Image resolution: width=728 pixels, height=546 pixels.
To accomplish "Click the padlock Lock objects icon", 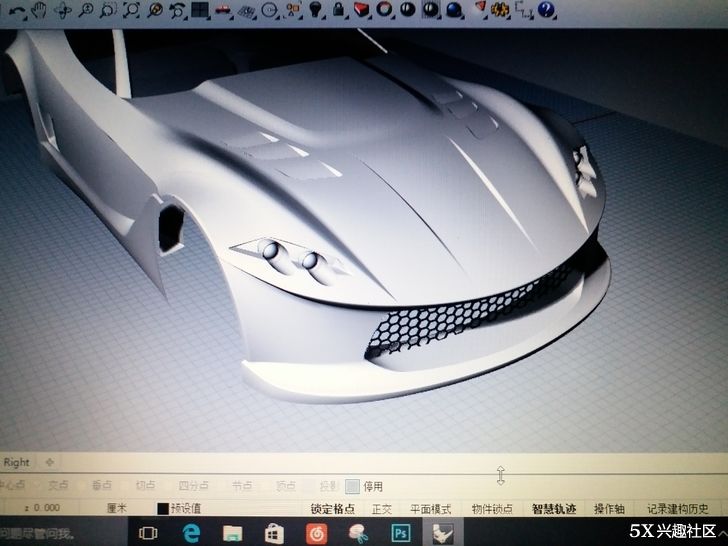I will (339, 10).
